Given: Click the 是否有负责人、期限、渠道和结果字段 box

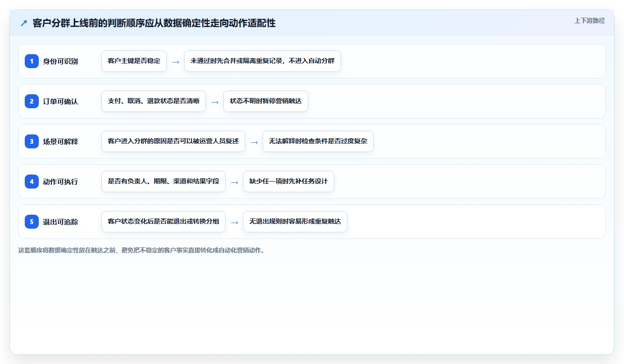Looking at the screenshot, I should click(x=163, y=182).
